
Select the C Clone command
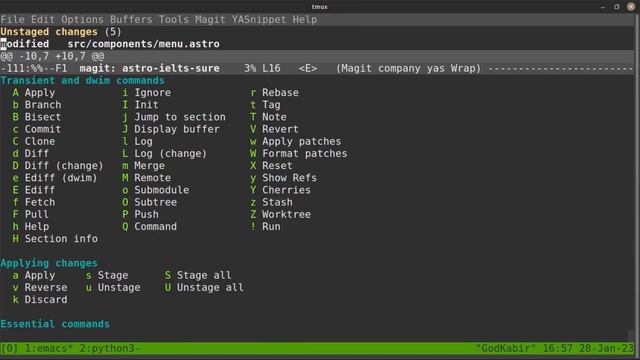33,142
